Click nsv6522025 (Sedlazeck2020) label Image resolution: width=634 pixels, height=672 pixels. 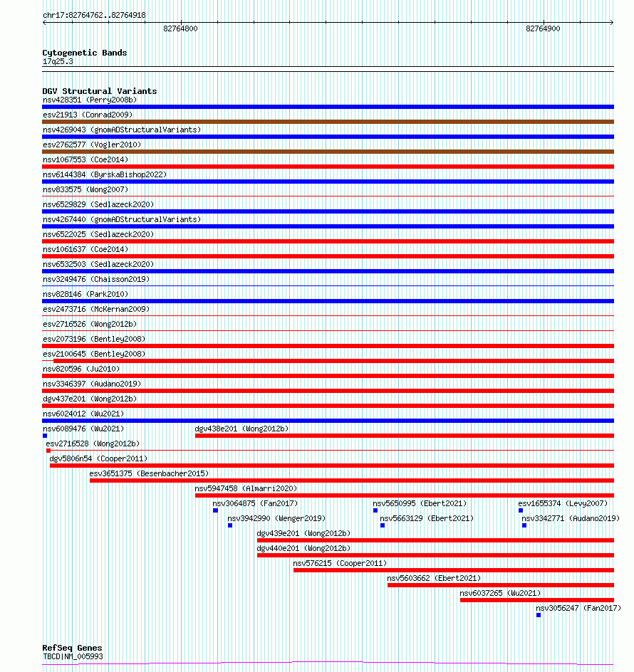[x=98, y=234]
